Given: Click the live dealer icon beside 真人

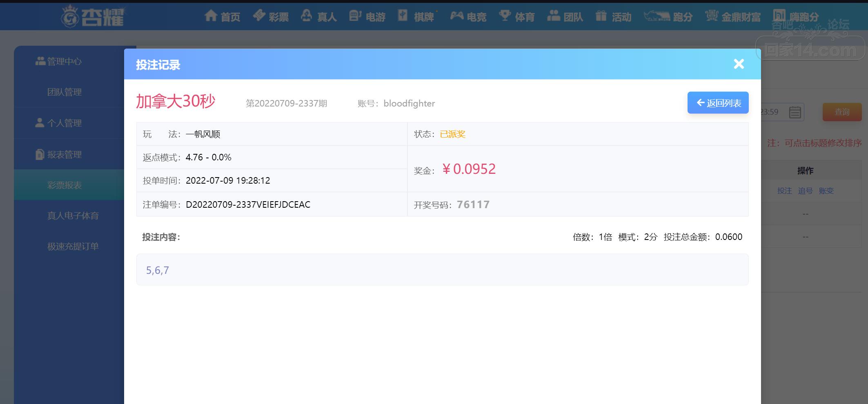Looking at the screenshot, I should click(x=307, y=16).
